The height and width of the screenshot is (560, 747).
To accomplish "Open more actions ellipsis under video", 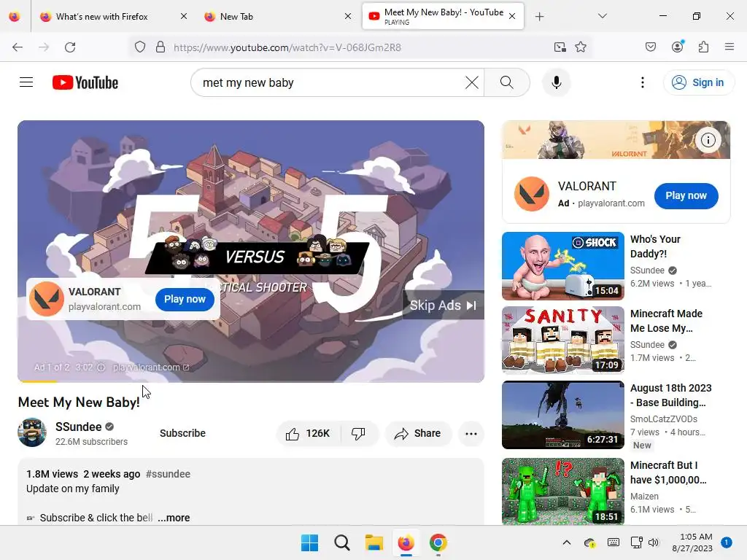I will pyautogui.click(x=471, y=433).
